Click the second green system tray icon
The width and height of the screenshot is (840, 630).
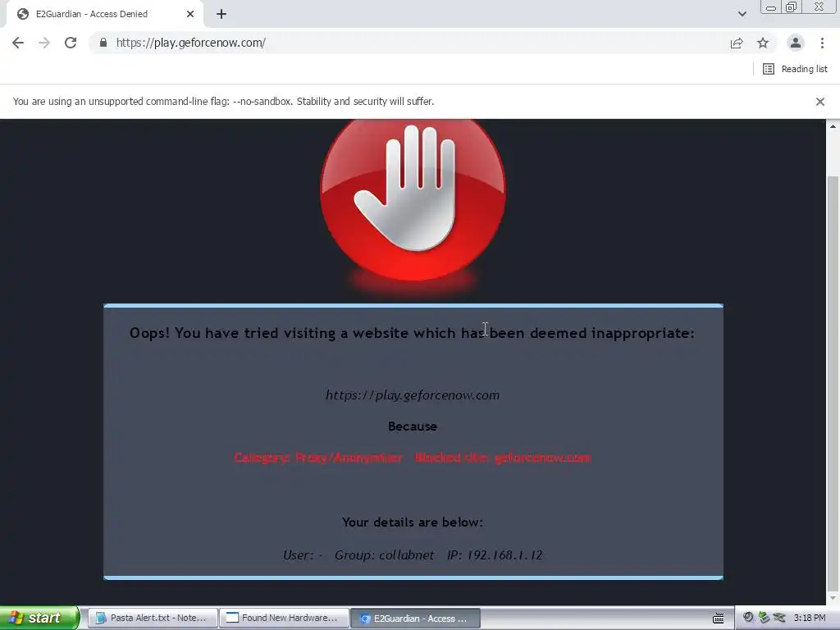(764, 618)
